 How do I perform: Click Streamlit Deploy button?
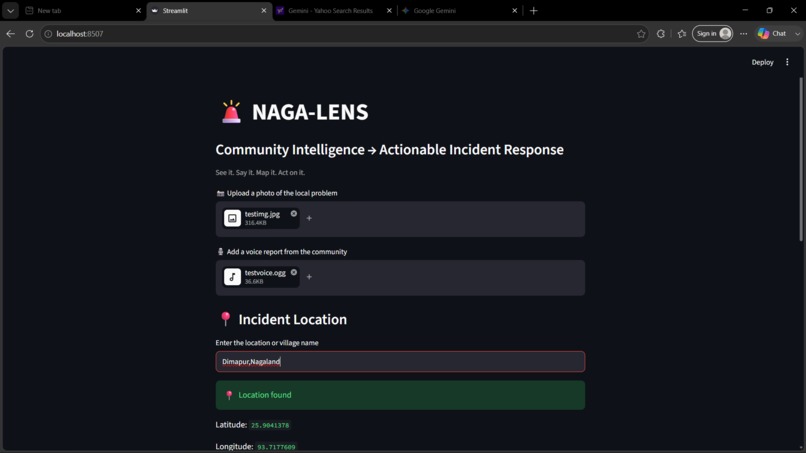[x=762, y=62]
